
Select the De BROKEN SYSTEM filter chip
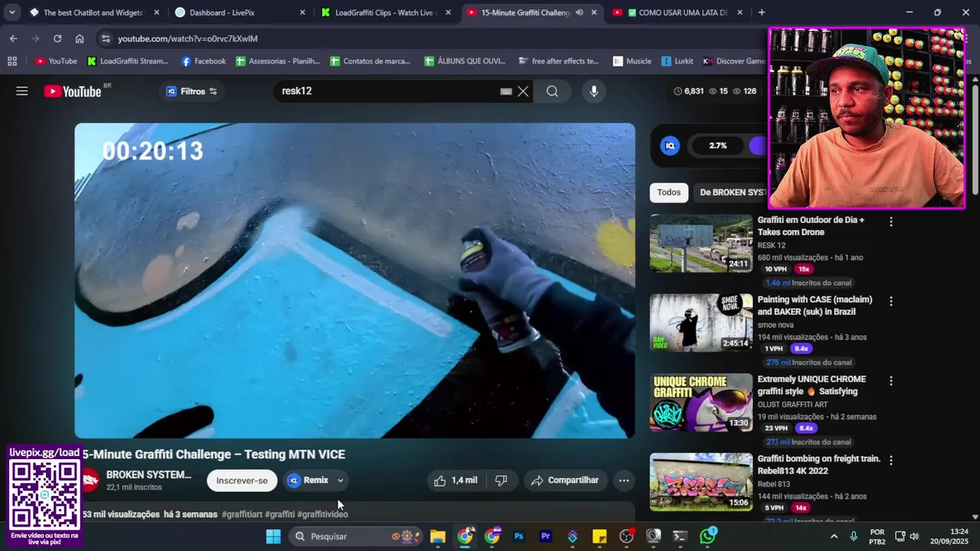pyautogui.click(x=733, y=192)
